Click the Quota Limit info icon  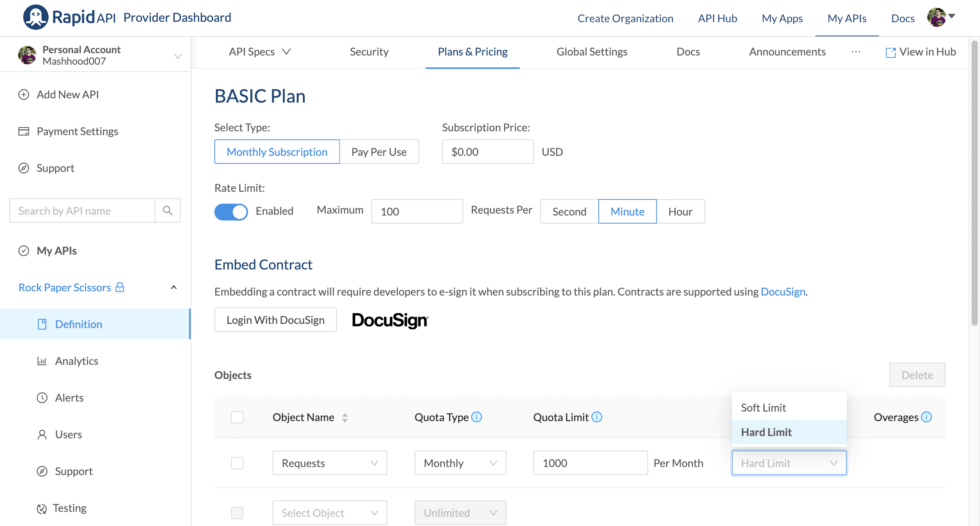[597, 417]
